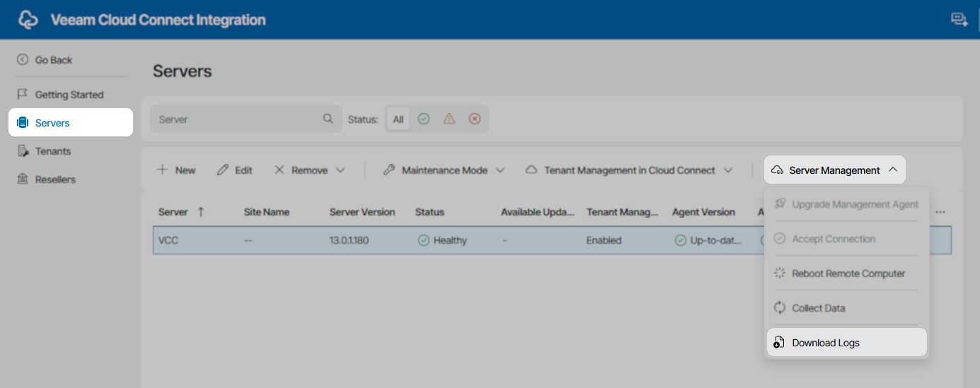Select the All status filter

pyautogui.click(x=398, y=119)
